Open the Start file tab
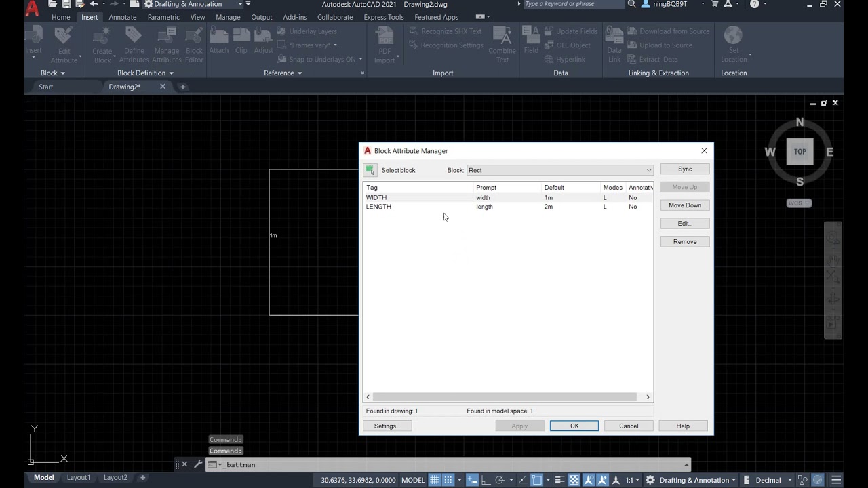 (x=45, y=87)
